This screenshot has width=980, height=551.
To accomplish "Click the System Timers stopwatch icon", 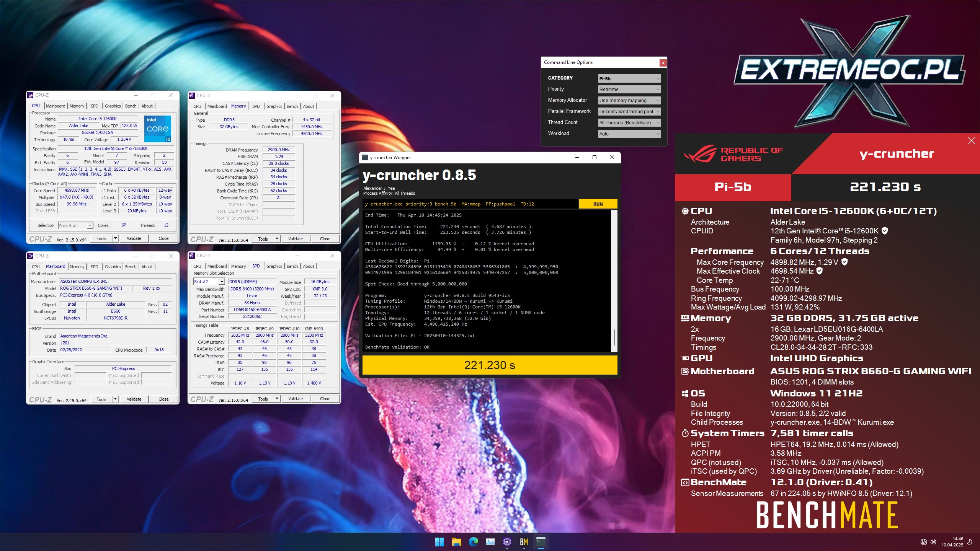I will click(685, 433).
